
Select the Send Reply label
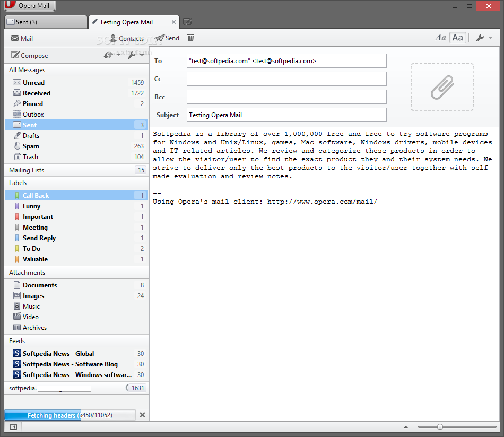pyautogui.click(x=76, y=238)
